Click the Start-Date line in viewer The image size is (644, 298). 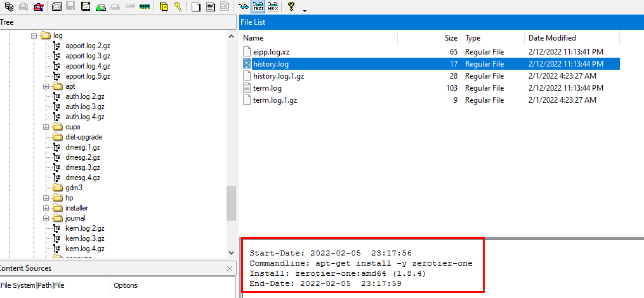(x=331, y=253)
